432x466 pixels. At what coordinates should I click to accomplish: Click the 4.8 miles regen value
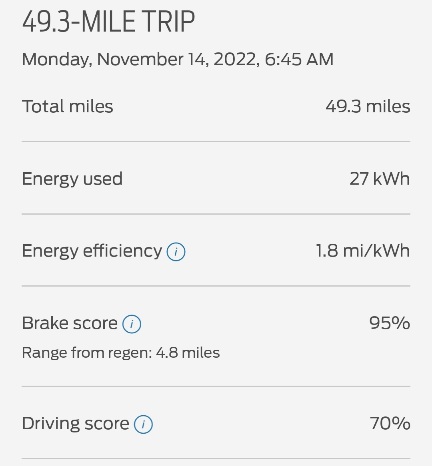pyautogui.click(x=188, y=353)
